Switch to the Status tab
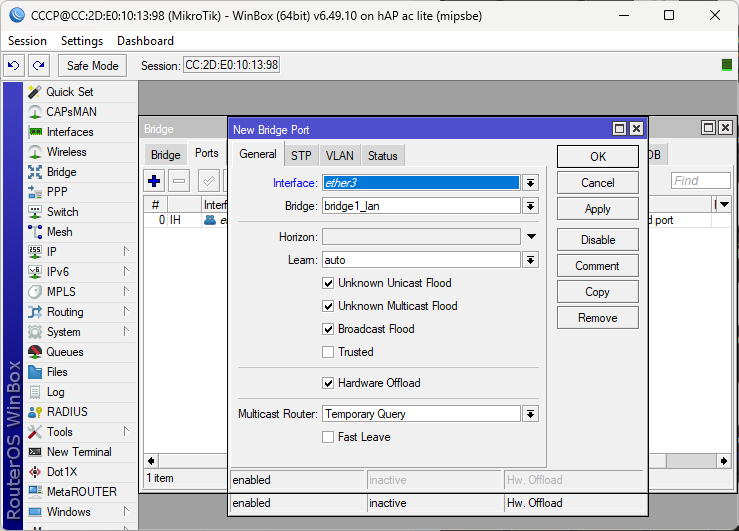Screen dimensions: 739x531 [383, 156]
